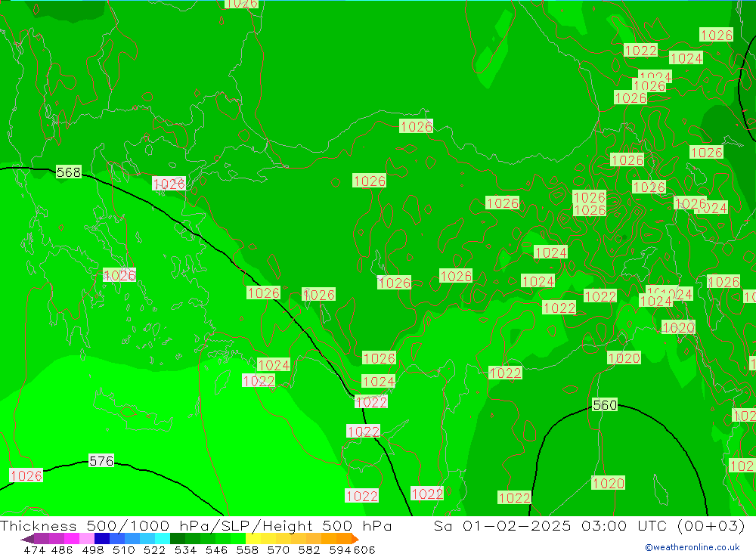Click the 570 legend value
756x554 pixels.
(277, 549)
